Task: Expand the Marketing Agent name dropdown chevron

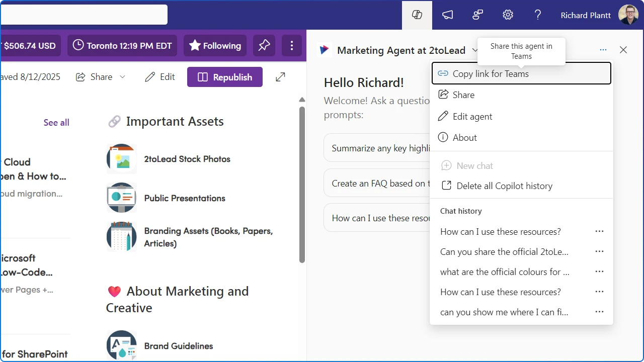Action: [x=475, y=50]
